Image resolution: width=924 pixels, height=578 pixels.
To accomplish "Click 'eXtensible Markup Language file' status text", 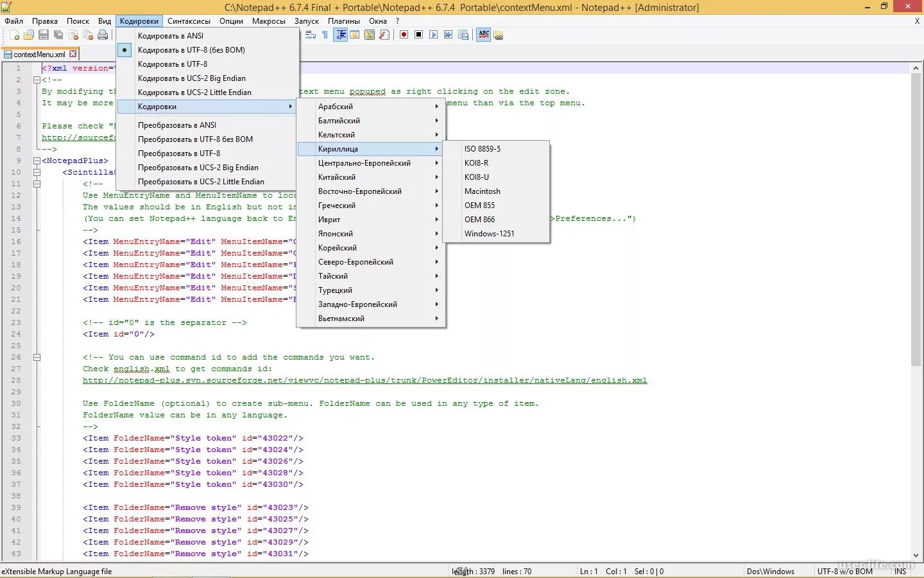I will pyautogui.click(x=56, y=572).
